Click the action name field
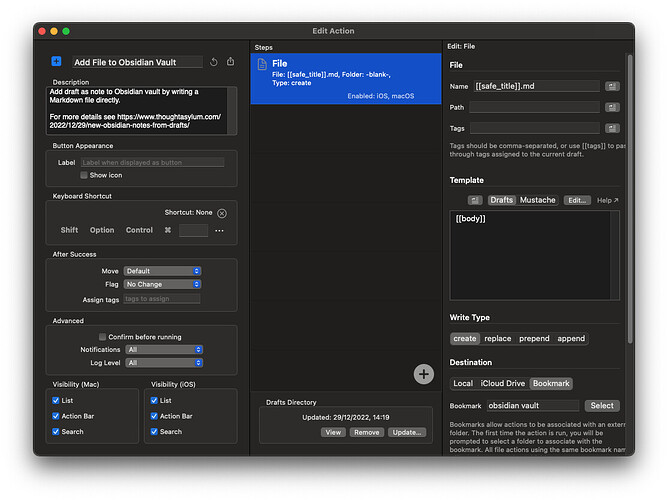The width and height of the screenshot is (667, 500). (x=137, y=62)
